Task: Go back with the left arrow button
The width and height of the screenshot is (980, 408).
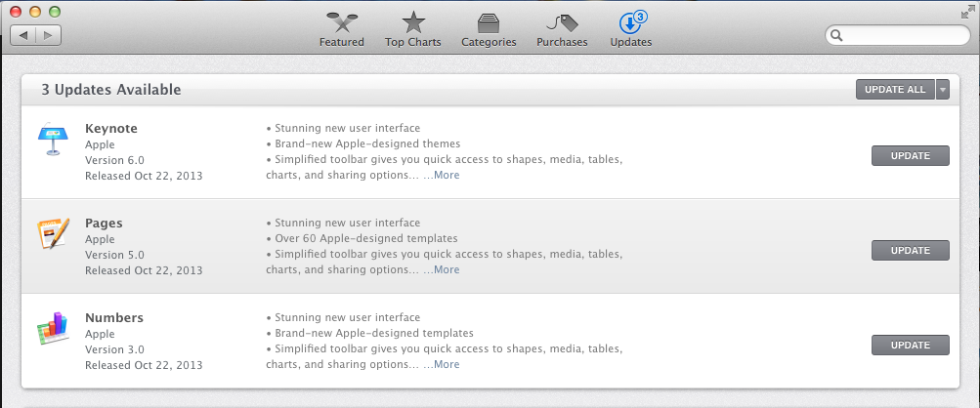Action: 23,35
